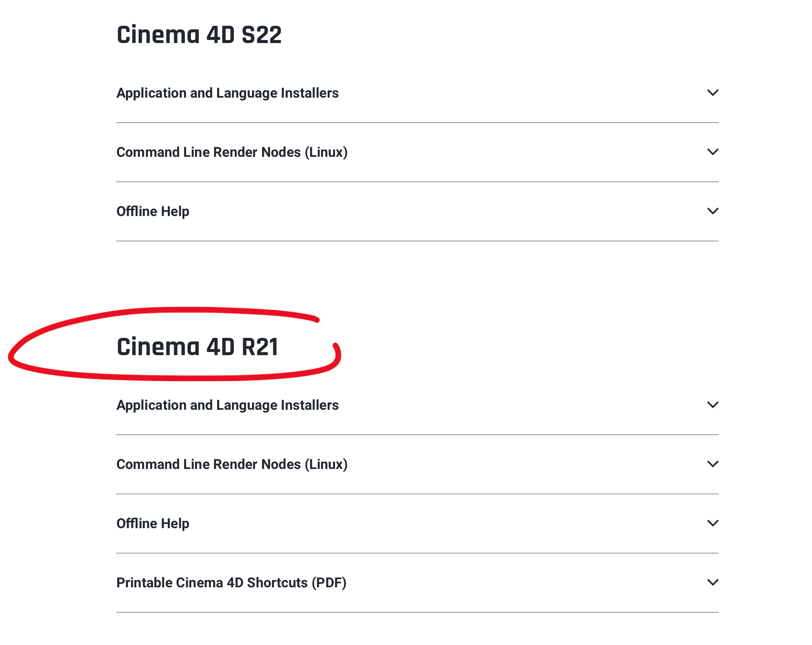Click the divider line below S22 Offline Help
This screenshot has height=645, width=812.
[x=417, y=241]
